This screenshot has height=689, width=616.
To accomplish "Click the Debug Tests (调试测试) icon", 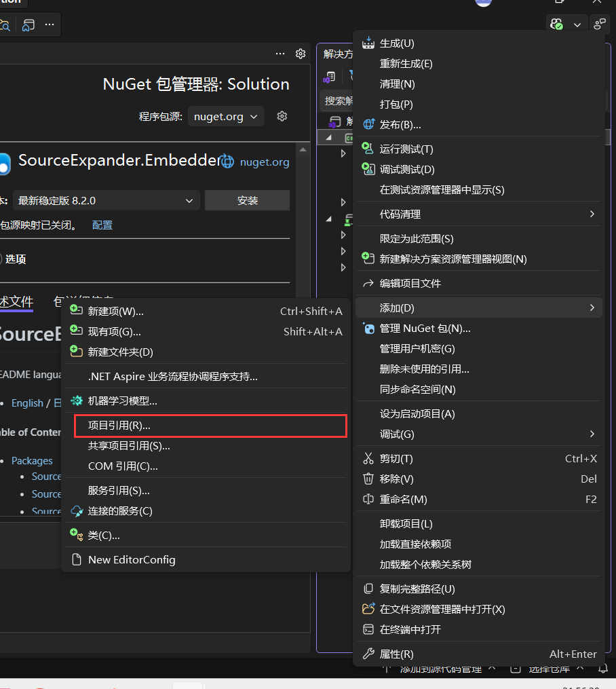I will tap(368, 169).
